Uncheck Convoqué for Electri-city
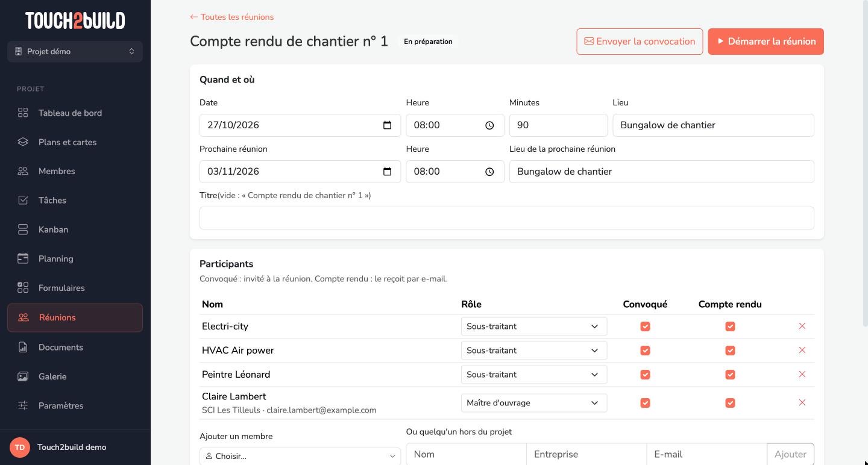The width and height of the screenshot is (868, 465). click(645, 326)
